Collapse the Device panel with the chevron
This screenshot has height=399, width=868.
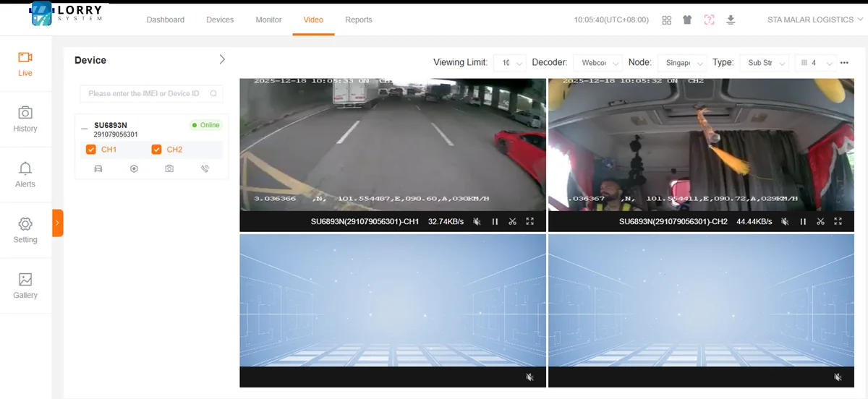coord(222,59)
